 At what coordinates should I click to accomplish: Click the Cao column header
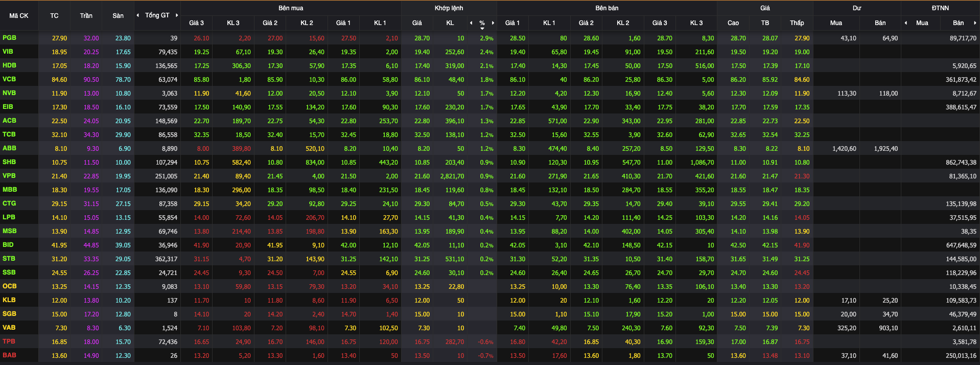tap(733, 23)
